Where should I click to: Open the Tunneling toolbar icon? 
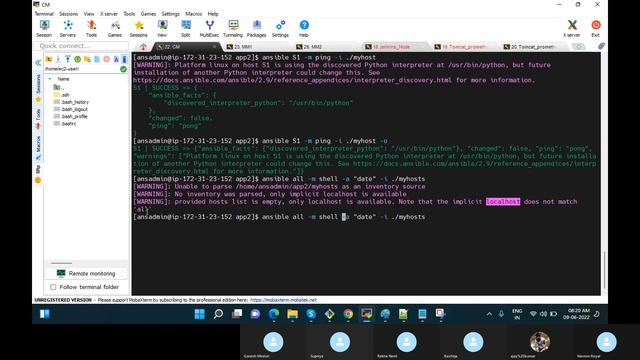click(233, 29)
